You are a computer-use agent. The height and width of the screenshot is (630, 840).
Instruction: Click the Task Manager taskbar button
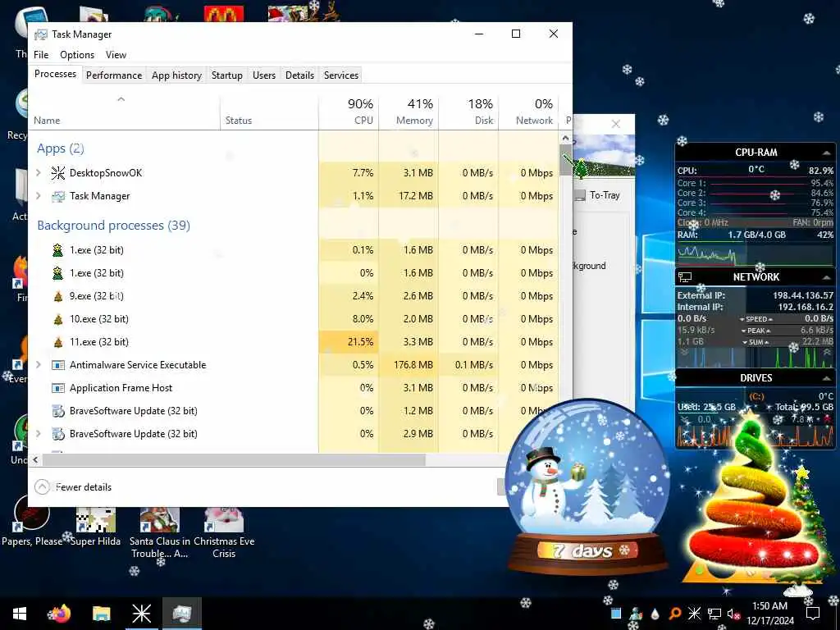click(x=182, y=614)
